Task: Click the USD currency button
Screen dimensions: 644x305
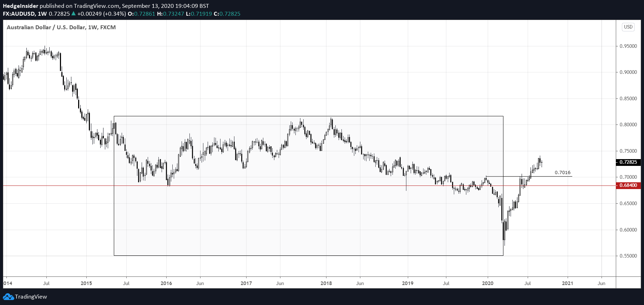Action: click(x=628, y=27)
